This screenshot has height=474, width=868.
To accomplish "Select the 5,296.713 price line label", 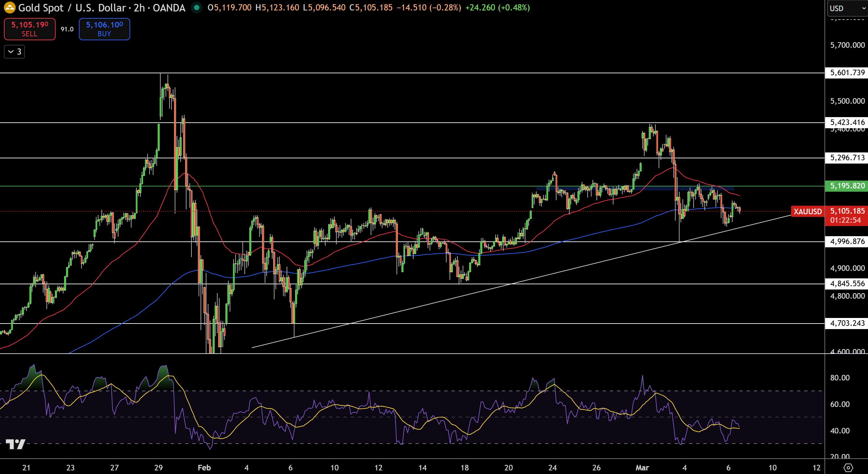I will coord(846,158).
